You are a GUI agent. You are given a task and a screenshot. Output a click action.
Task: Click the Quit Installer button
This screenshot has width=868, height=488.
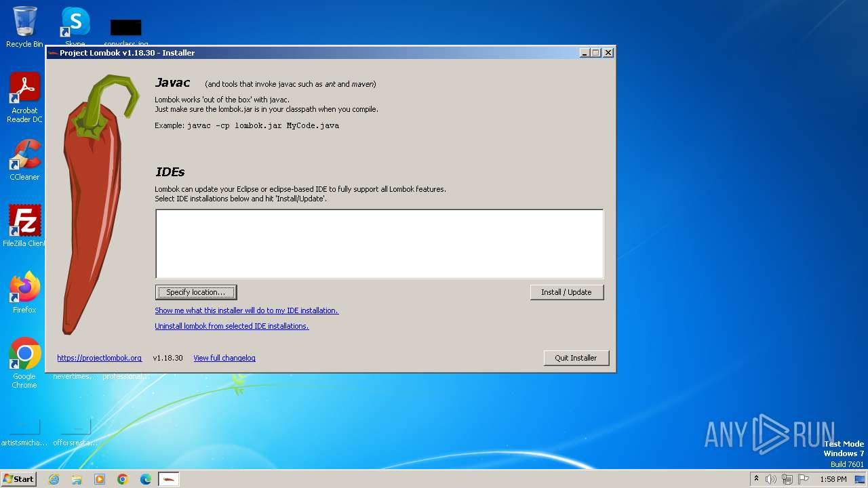[576, 358]
